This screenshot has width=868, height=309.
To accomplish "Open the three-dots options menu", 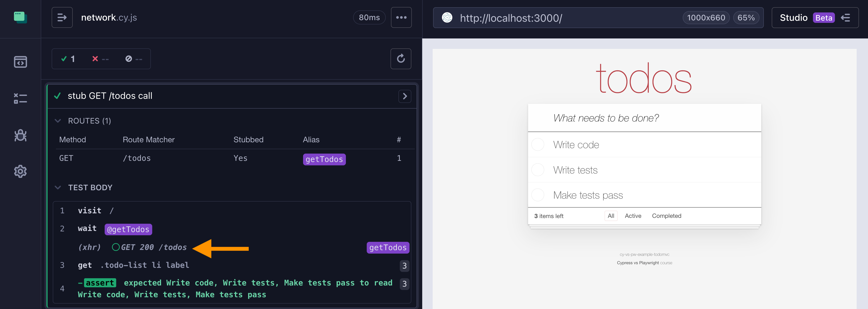I will click(401, 17).
